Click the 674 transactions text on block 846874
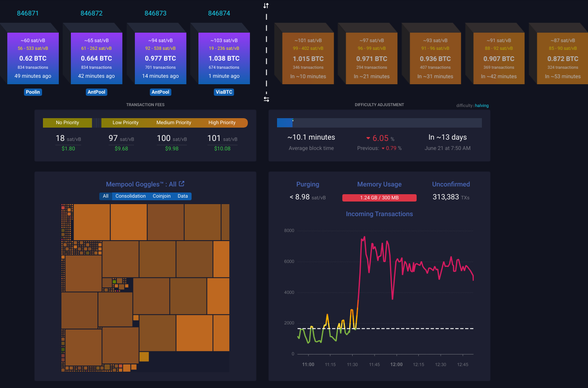The height and width of the screenshot is (388, 588). tap(224, 67)
